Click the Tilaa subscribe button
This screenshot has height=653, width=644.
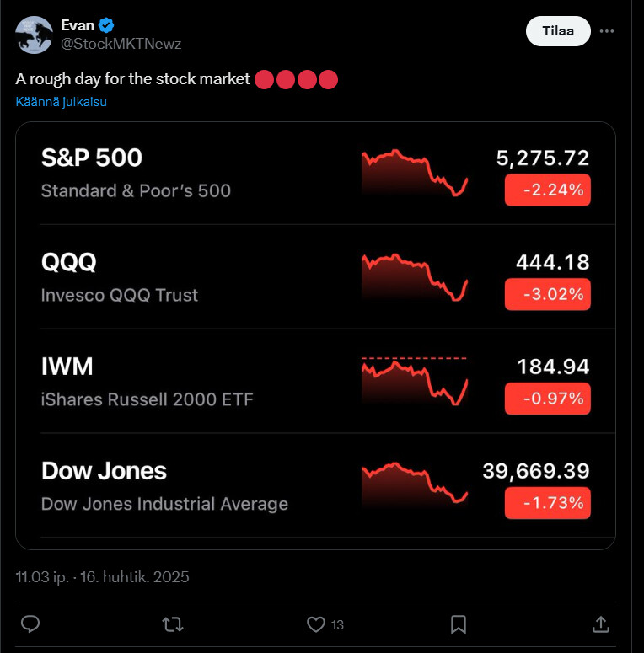[558, 32]
